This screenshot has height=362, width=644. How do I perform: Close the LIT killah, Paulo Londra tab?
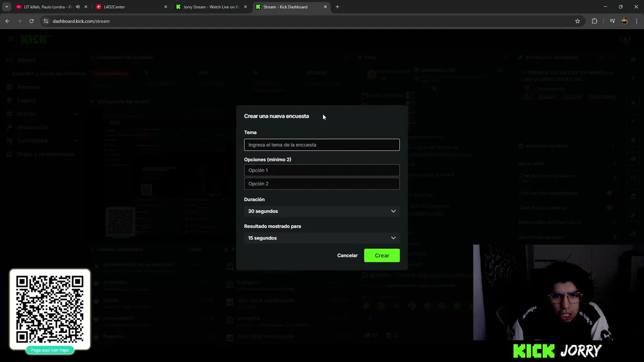tap(86, 7)
